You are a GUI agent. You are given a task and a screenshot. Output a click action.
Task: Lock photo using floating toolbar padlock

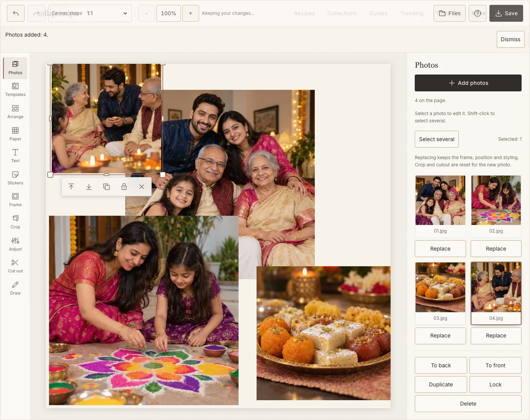pyautogui.click(x=124, y=187)
